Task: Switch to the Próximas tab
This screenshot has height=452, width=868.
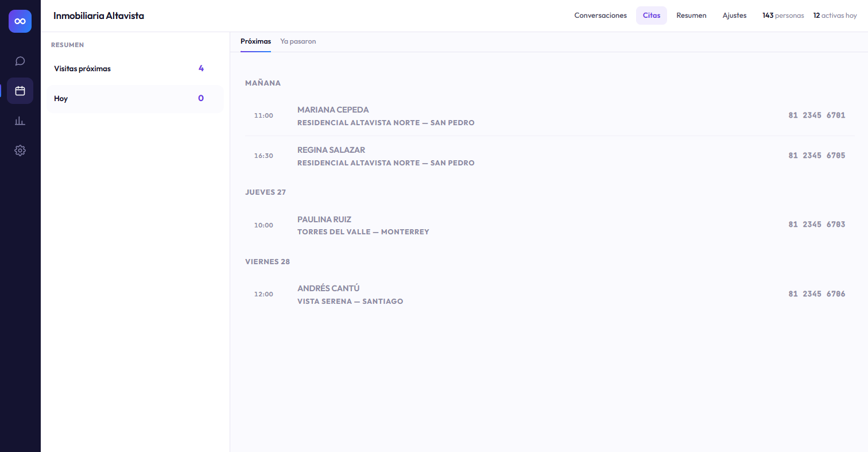Action: pyautogui.click(x=255, y=42)
